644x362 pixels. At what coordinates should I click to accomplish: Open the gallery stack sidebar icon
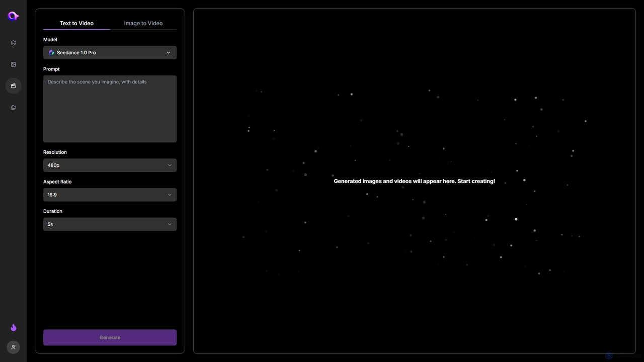pyautogui.click(x=14, y=107)
